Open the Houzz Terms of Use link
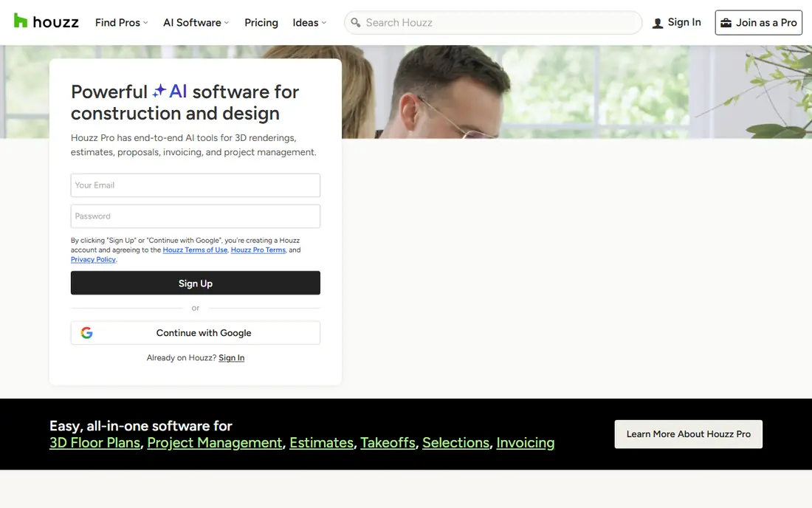The height and width of the screenshot is (508, 812). tap(195, 250)
